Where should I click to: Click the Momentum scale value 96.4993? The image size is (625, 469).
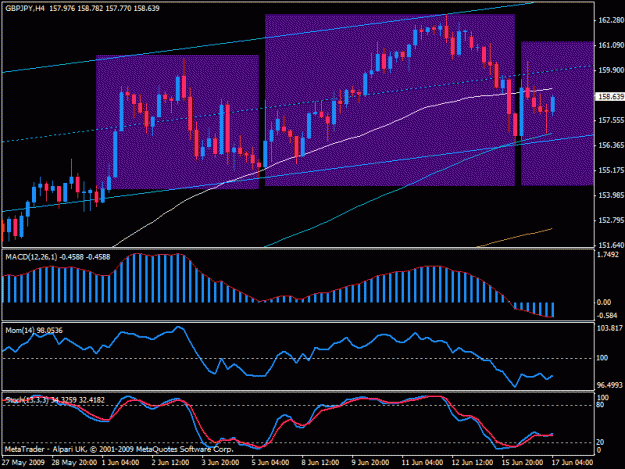coord(610,385)
